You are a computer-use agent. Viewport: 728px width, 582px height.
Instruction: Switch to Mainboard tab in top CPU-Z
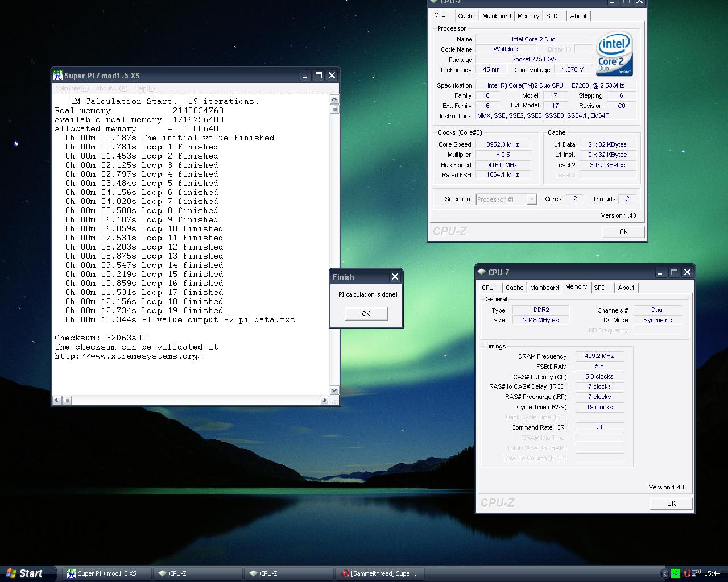pyautogui.click(x=497, y=16)
